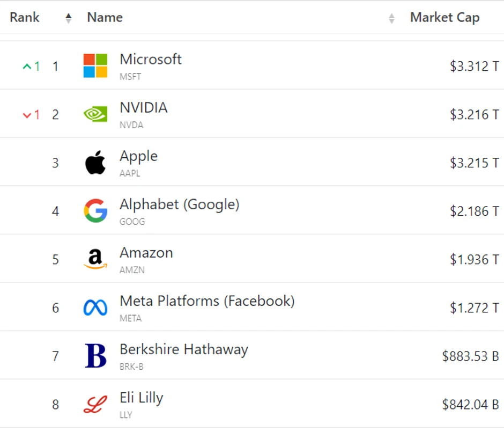Click the red Eli Lilly logo
This screenshot has height=432, width=504.
pos(95,404)
